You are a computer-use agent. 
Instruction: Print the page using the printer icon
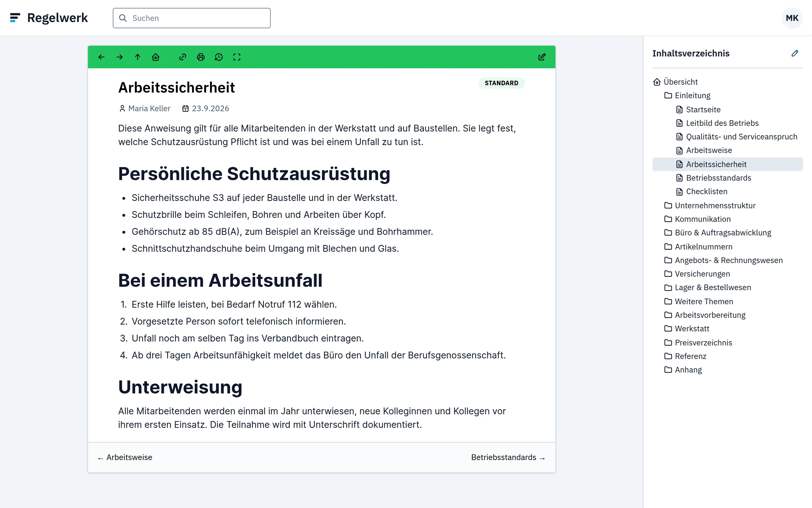201,57
